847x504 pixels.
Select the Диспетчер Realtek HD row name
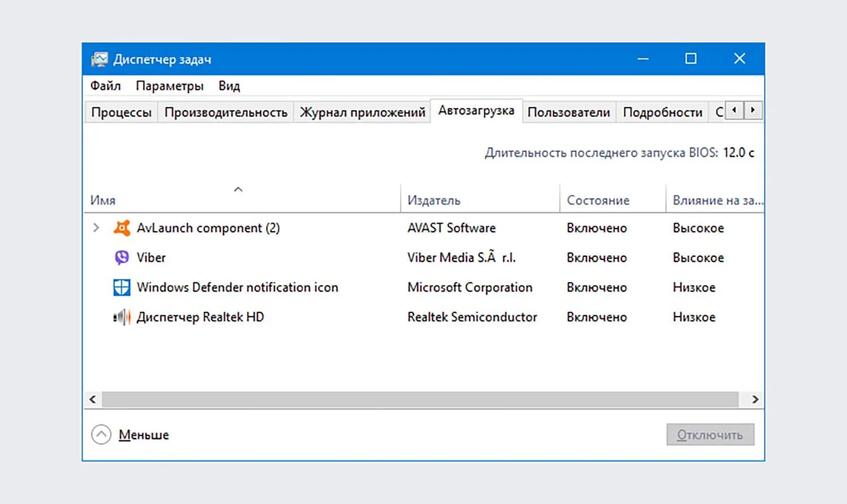click(x=200, y=317)
